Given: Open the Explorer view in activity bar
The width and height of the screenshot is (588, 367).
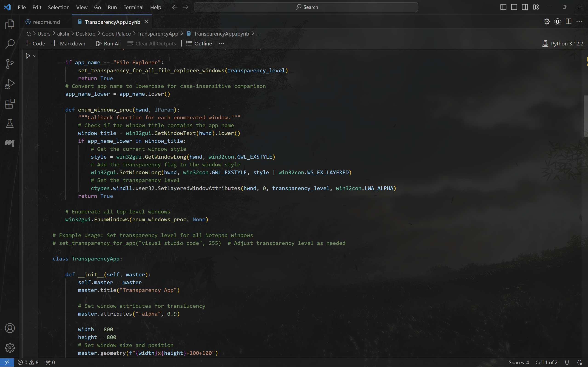Looking at the screenshot, I should (10, 24).
